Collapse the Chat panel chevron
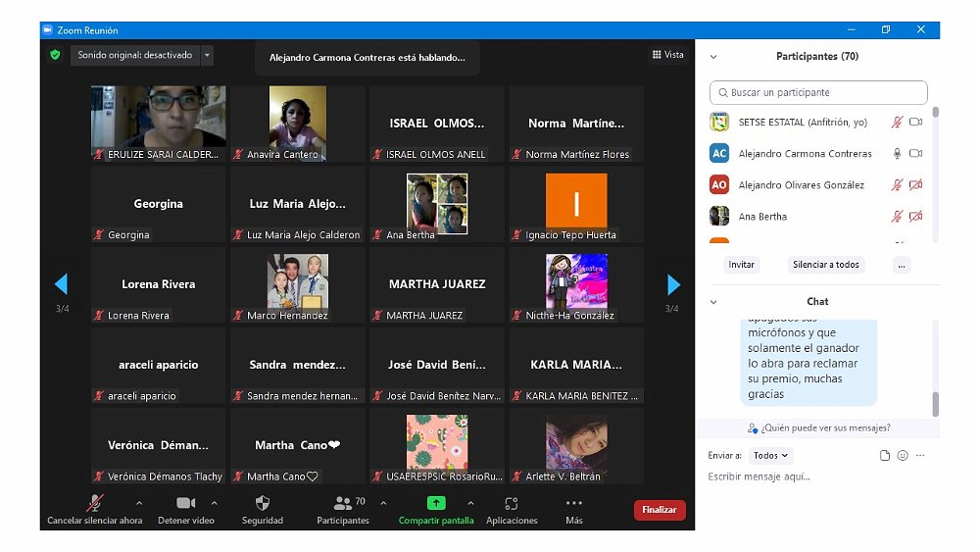 [x=713, y=302]
